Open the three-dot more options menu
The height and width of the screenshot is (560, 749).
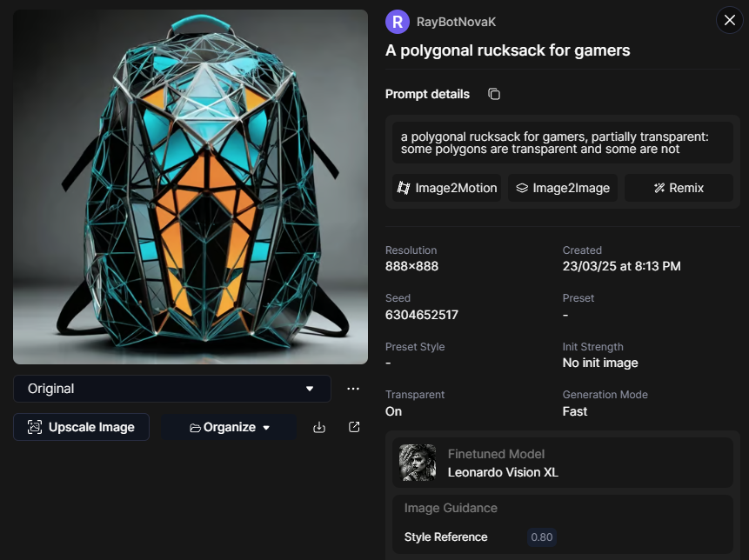click(x=353, y=389)
